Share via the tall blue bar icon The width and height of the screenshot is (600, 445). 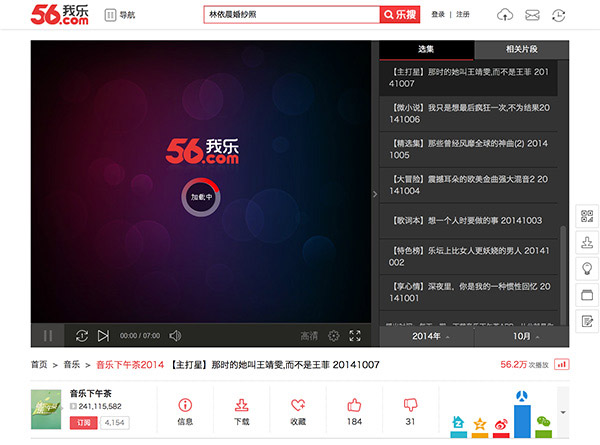point(522,414)
